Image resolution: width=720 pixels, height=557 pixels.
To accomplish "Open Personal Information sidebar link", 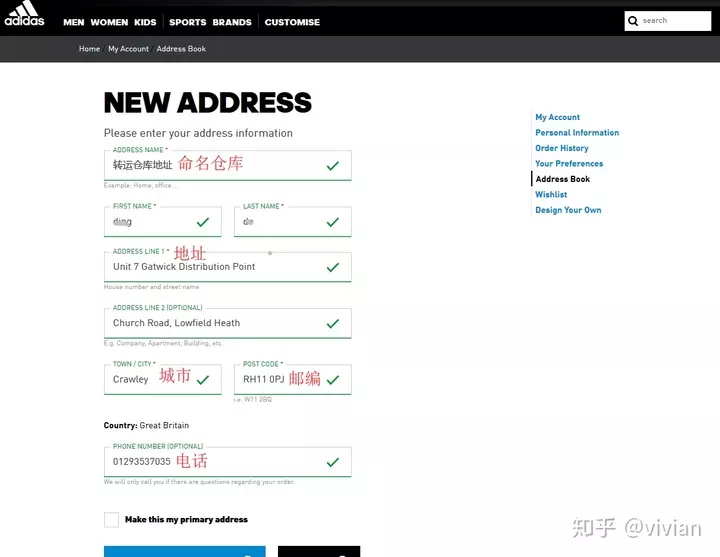I will click(x=577, y=133).
